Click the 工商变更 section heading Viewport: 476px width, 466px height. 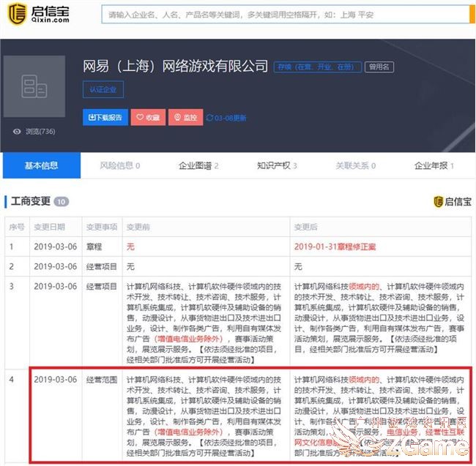(x=31, y=201)
